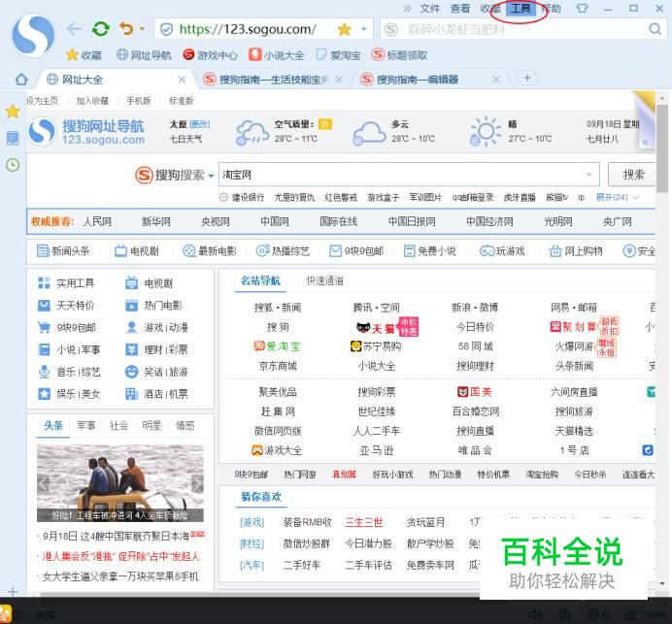Viewport: 672px width, 624px height.
Task: Click taskbar orange app icon
Action: (x=6, y=614)
